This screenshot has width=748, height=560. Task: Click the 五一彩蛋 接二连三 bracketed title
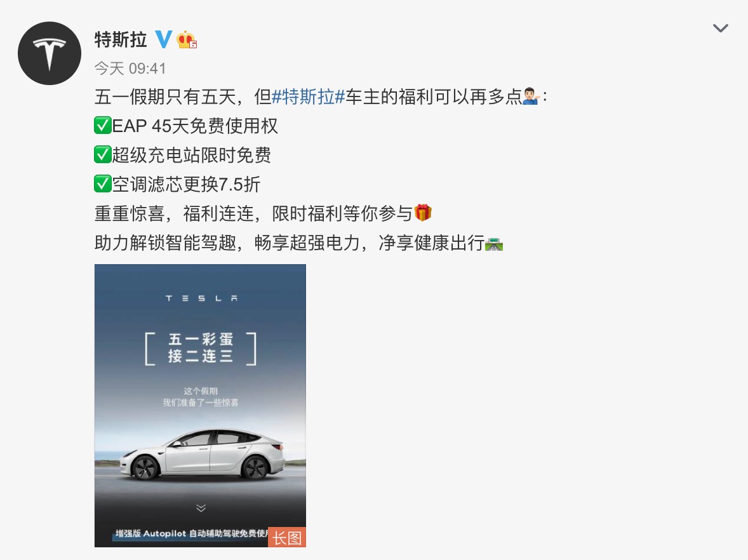coord(201,348)
